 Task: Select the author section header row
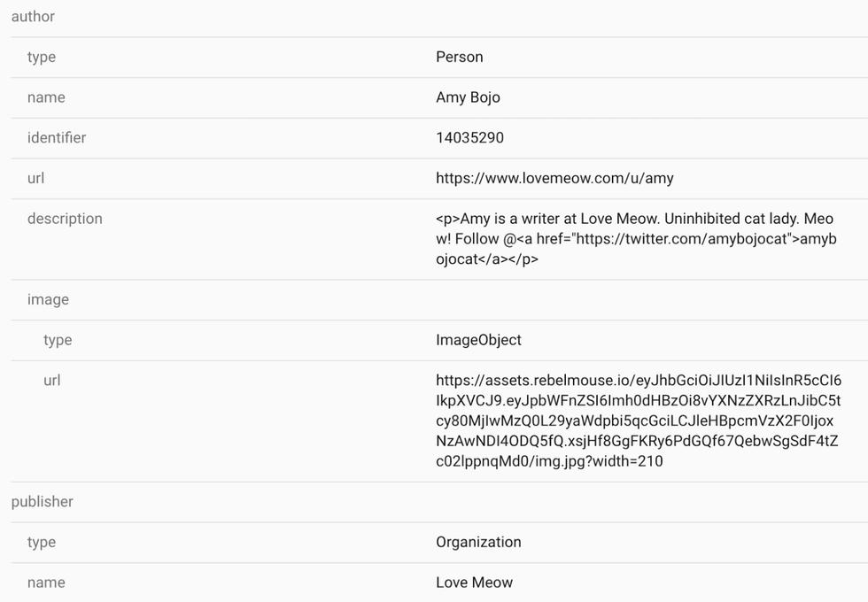pos(33,16)
